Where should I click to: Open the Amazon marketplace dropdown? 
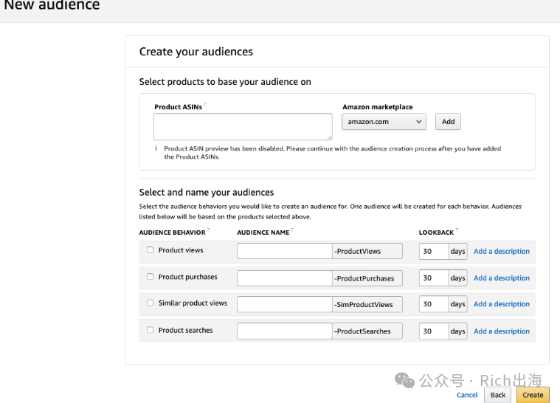coord(384,122)
